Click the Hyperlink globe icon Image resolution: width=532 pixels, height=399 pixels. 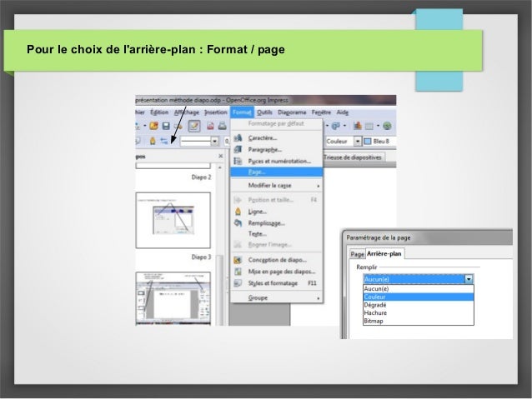[387, 126]
